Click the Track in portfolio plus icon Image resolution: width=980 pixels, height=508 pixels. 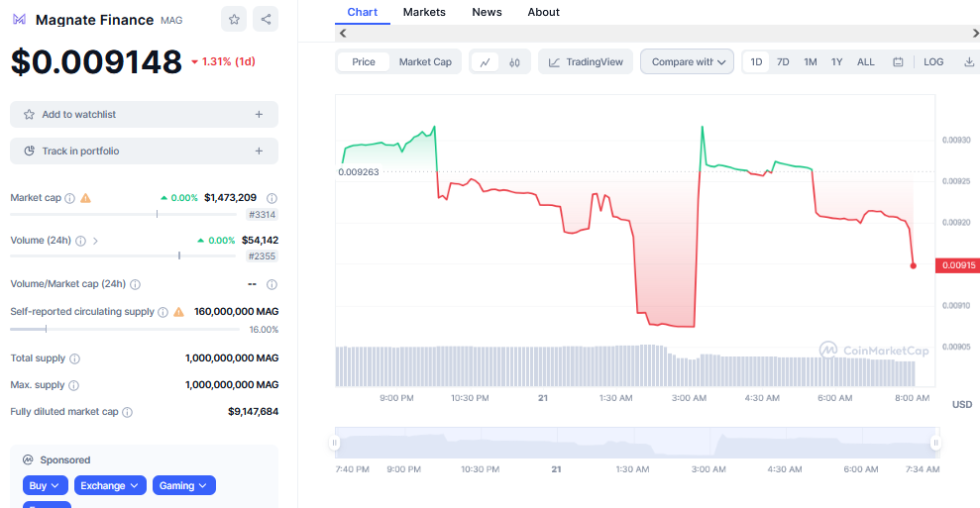259,151
